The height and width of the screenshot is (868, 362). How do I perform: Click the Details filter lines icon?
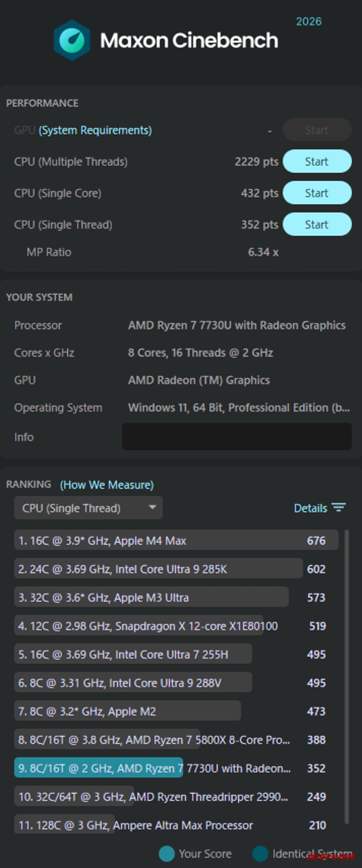coord(339,507)
